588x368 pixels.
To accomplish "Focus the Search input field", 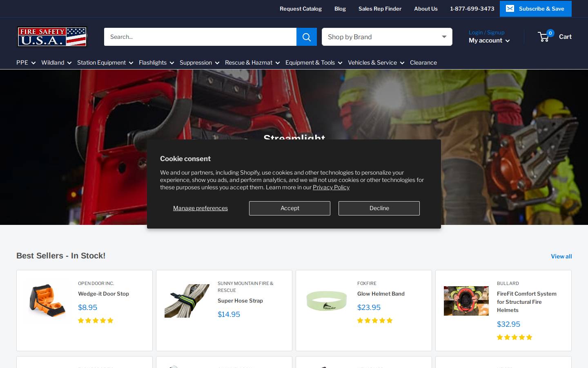I will tap(200, 37).
